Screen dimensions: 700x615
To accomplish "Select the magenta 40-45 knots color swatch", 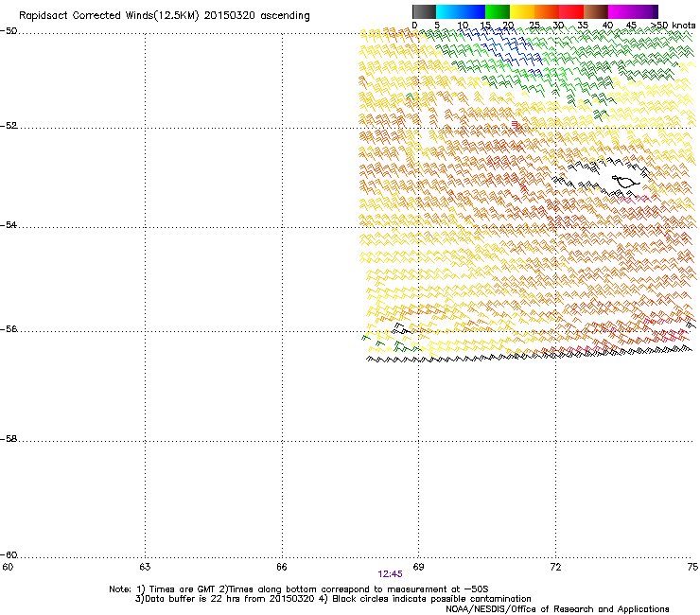I will pyautogui.click(x=621, y=11).
